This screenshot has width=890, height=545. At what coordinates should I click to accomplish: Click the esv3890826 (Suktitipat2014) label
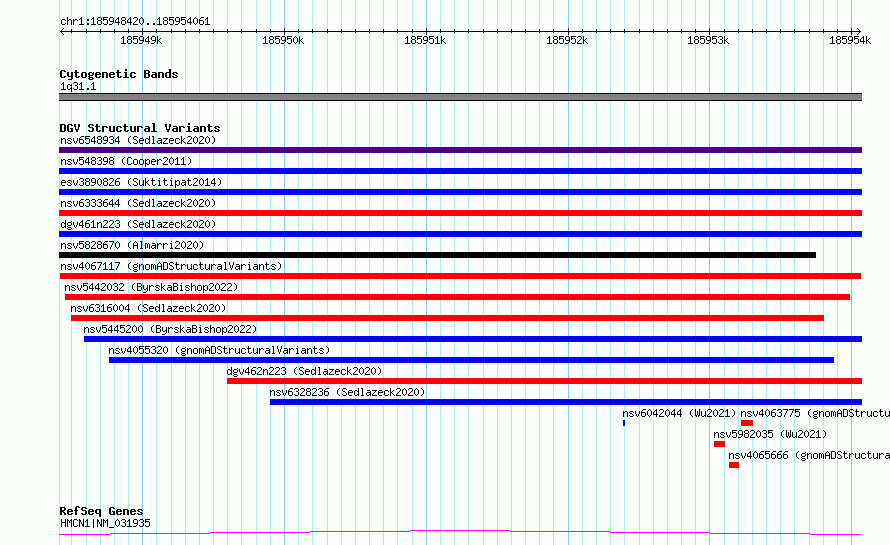(141, 182)
